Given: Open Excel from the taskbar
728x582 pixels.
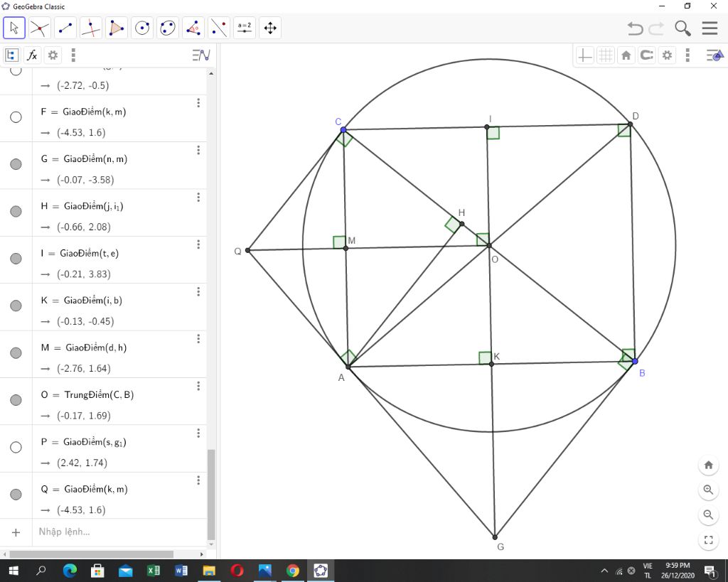Looking at the screenshot, I should pos(154,571).
